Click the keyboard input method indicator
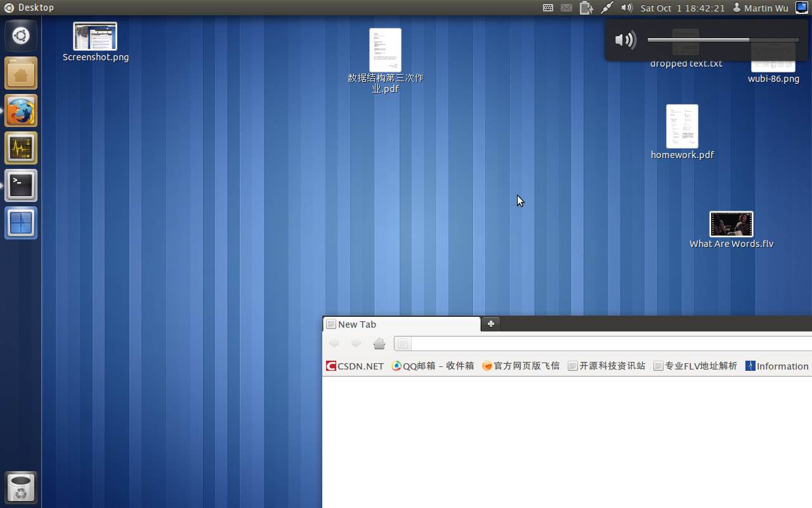This screenshot has width=812, height=508. (x=548, y=8)
